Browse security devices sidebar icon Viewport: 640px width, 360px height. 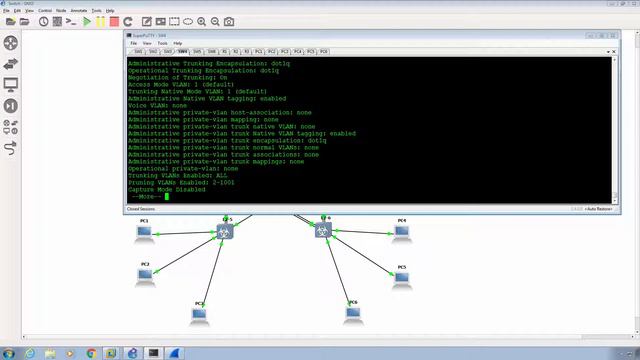click(x=11, y=106)
